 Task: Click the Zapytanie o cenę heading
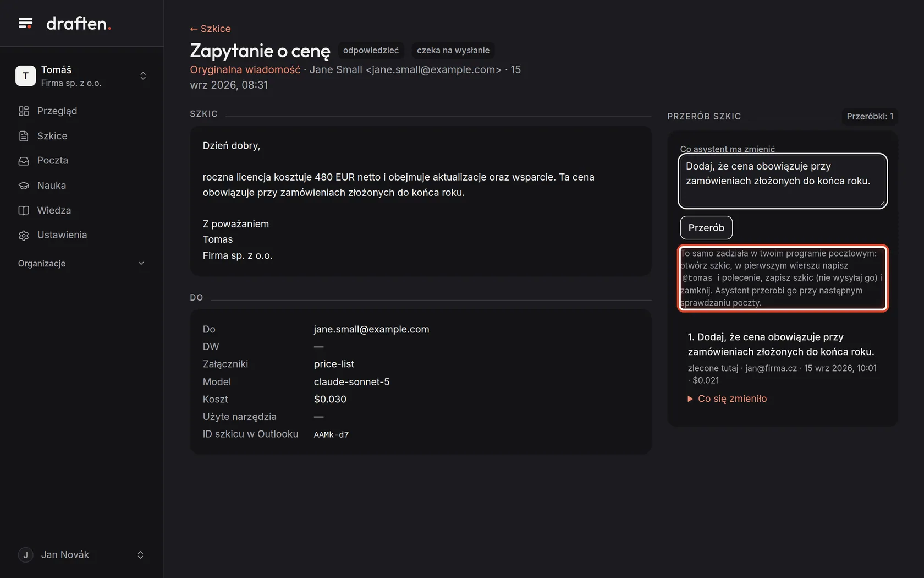tap(260, 51)
